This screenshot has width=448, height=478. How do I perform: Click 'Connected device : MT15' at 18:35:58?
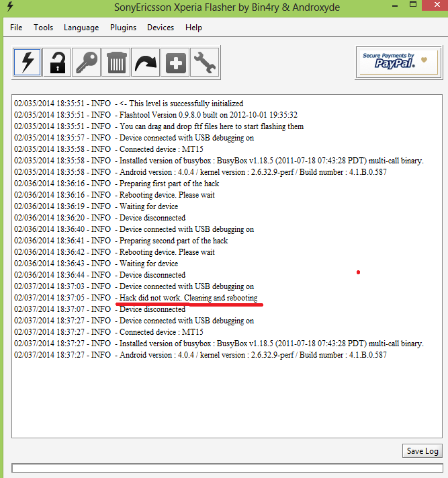click(x=108, y=149)
